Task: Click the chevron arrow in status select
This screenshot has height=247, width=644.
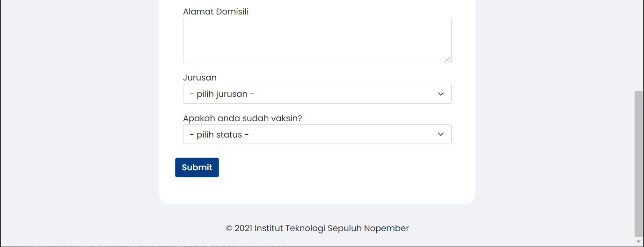Action: (x=440, y=135)
